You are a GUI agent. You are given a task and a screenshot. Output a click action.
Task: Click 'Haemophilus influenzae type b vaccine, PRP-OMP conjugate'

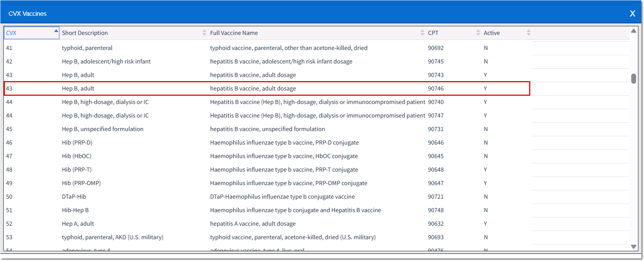tap(289, 183)
